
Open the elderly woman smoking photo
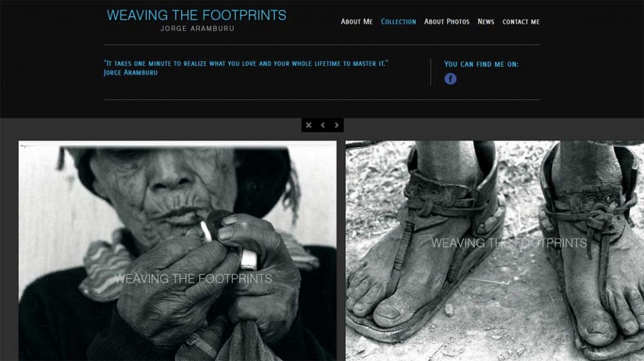(x=177, y=251)
